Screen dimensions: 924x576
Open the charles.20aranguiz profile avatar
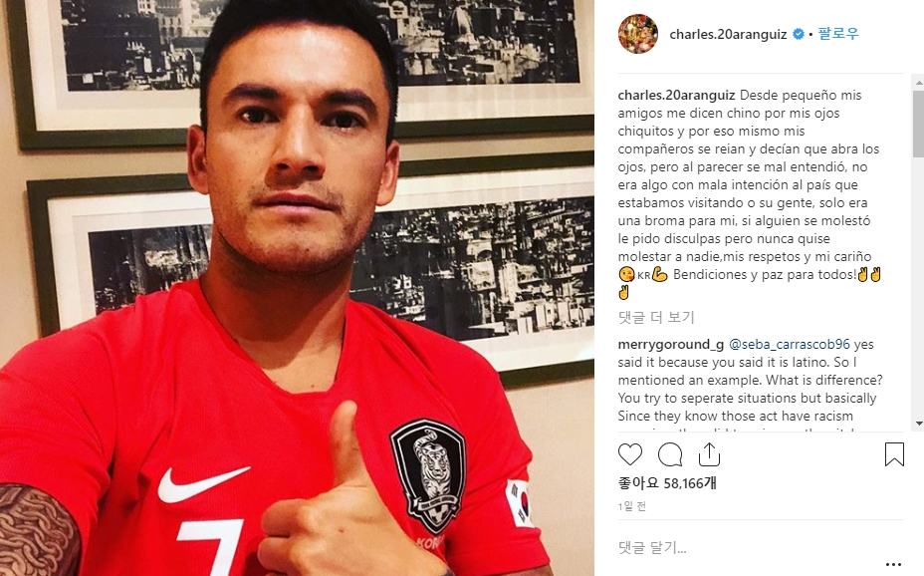pyautogui.click(x=637, y=34)
